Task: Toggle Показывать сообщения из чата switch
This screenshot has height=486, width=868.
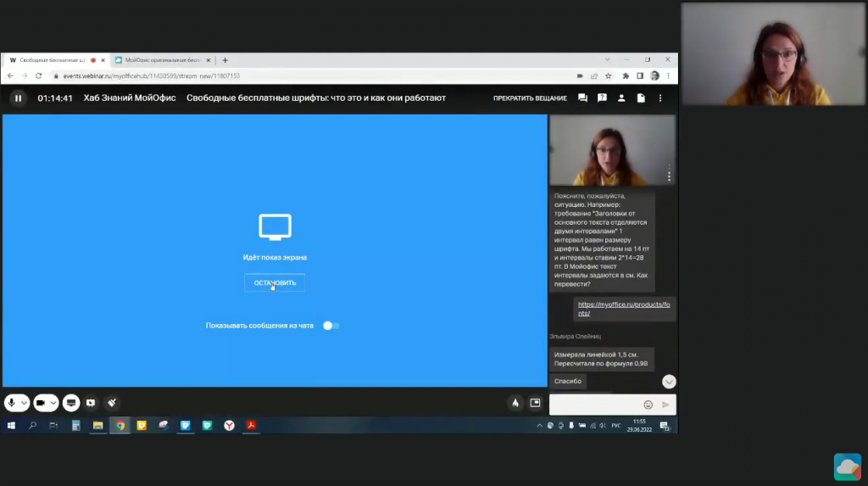Action: coord(331,326)
